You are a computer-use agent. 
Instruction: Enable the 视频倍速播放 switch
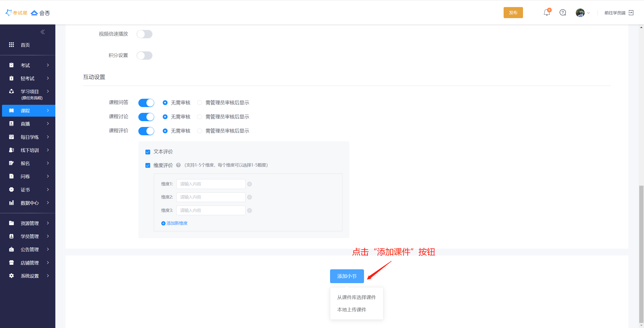tap(144, 34)
